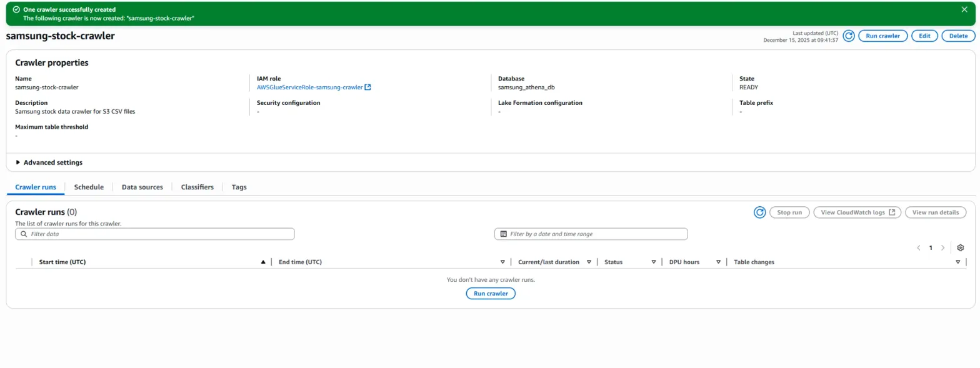Click View run details button
The image size is (980, 368).
936,212
